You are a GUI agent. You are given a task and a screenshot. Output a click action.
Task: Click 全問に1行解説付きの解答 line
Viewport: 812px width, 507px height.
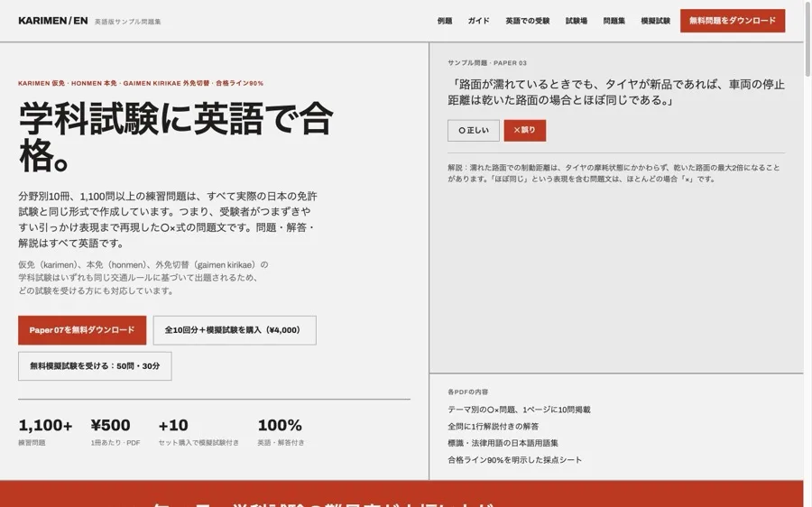point(493,426)
